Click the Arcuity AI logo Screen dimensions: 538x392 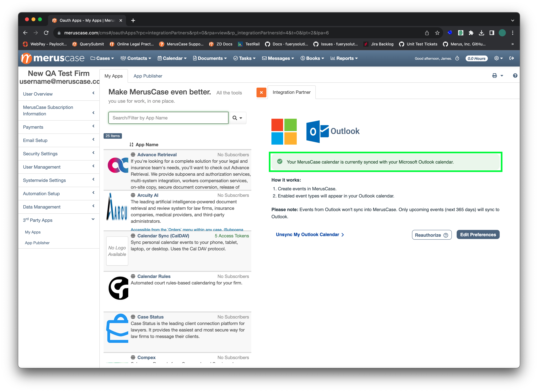coord(117,206)
